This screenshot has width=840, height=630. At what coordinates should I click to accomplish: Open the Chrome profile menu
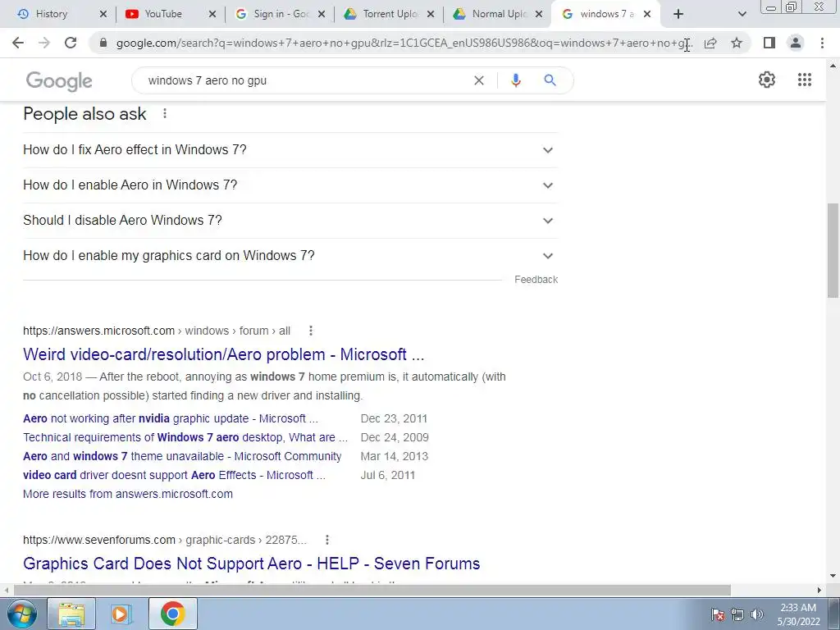pyautogui.click(x=796, y=43)
